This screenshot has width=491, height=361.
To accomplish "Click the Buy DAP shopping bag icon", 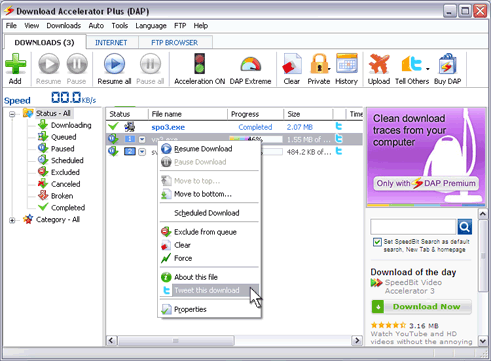I will (x=448, y=64).
